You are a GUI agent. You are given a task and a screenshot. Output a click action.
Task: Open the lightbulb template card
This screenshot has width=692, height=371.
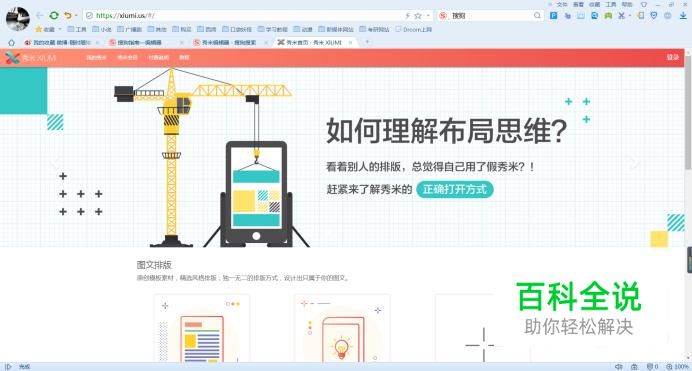tap(342, 328)
